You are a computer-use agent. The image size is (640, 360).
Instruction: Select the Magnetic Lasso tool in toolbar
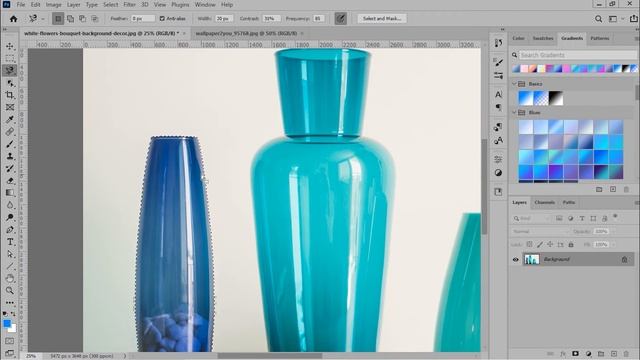(10, 71)
